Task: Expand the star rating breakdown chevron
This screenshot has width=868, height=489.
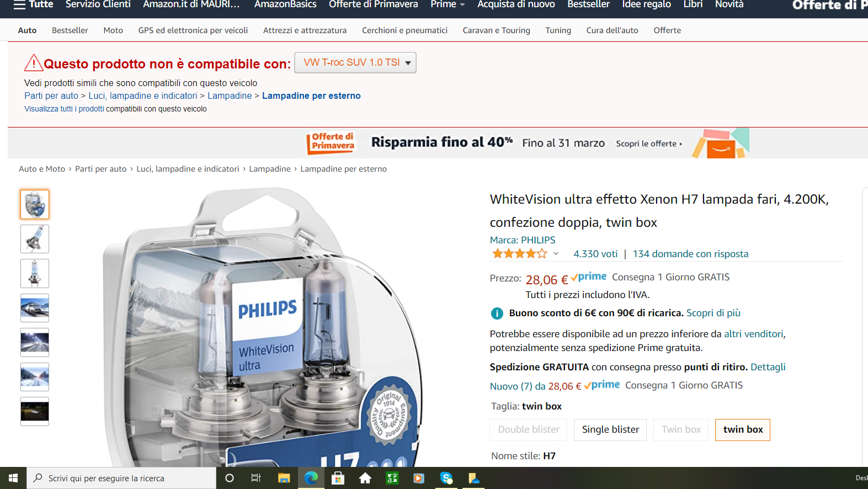Action: 556,254
